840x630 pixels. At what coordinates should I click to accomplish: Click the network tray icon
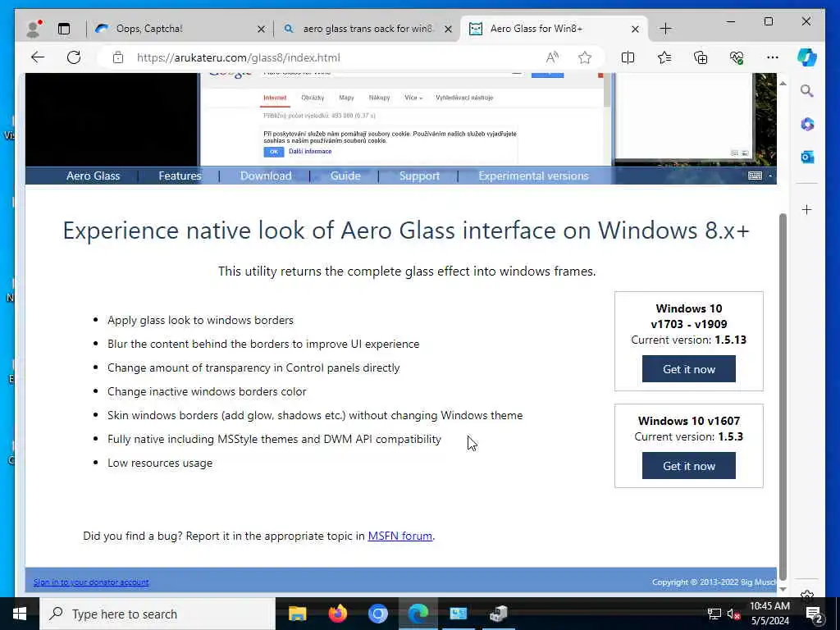pyautogui.click(x=714, y=614)
